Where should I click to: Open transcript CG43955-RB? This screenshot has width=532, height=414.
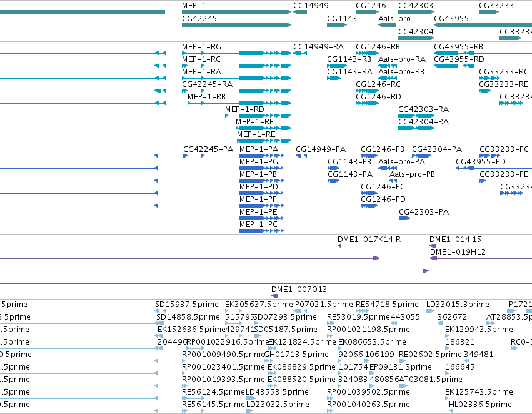tap(458, 47)
